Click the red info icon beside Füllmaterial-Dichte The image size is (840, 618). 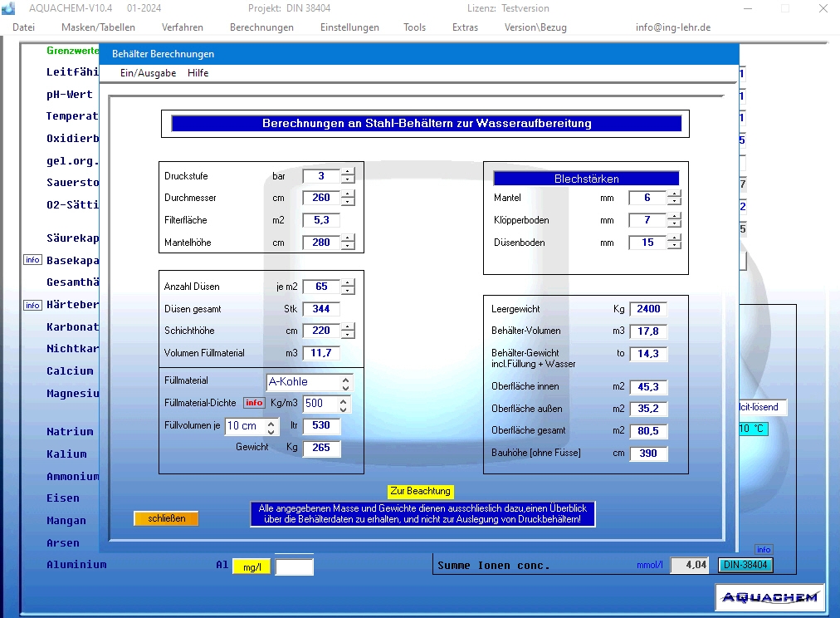[x=254, y=403]
